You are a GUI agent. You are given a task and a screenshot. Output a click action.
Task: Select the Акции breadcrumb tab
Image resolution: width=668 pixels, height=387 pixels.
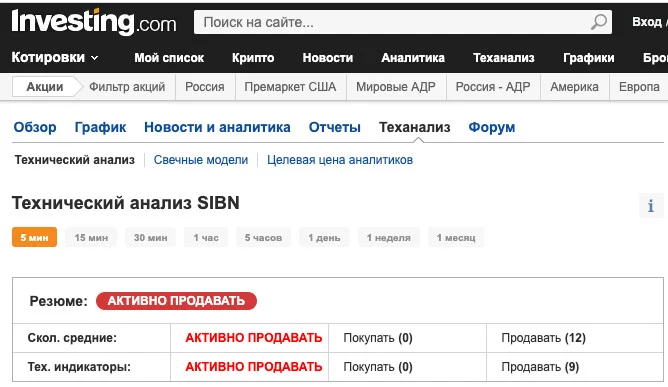[x=45, y=87]
